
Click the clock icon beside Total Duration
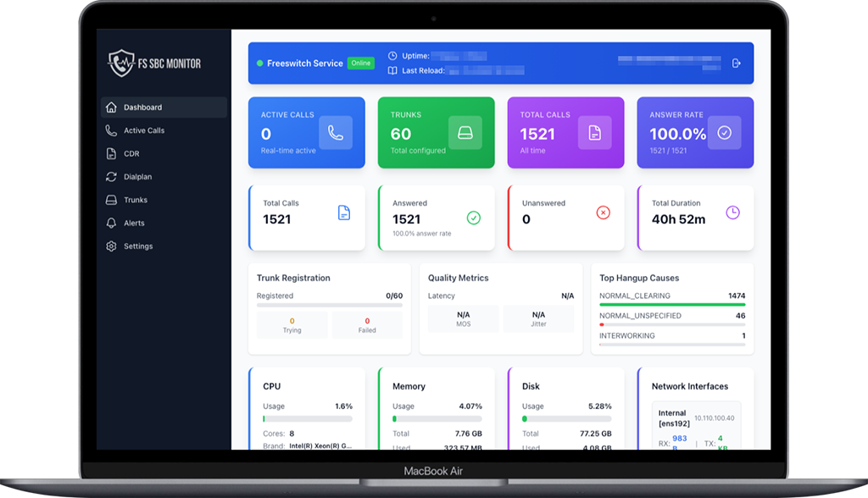coord(732,213)
